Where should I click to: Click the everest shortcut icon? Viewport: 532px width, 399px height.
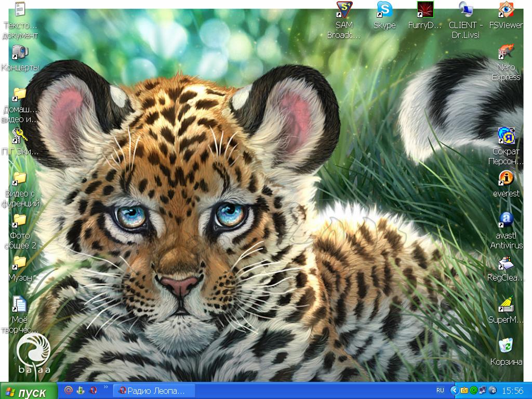pos(506,178)
